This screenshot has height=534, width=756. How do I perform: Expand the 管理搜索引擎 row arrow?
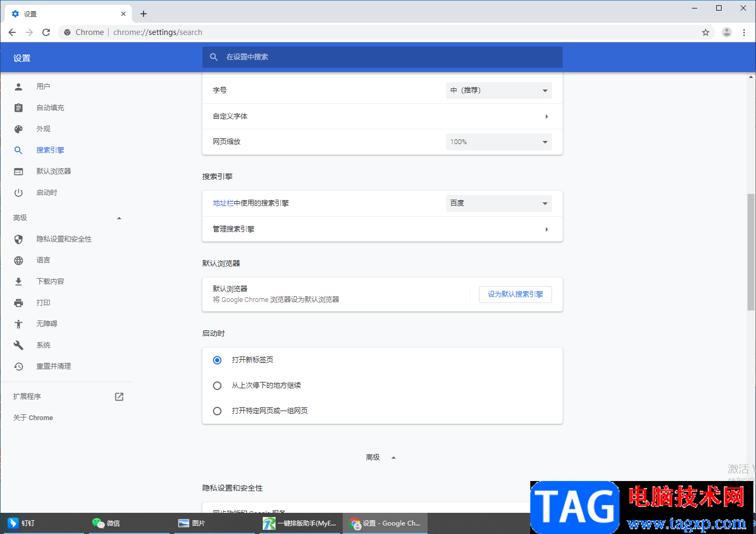(x=547, y=229)
